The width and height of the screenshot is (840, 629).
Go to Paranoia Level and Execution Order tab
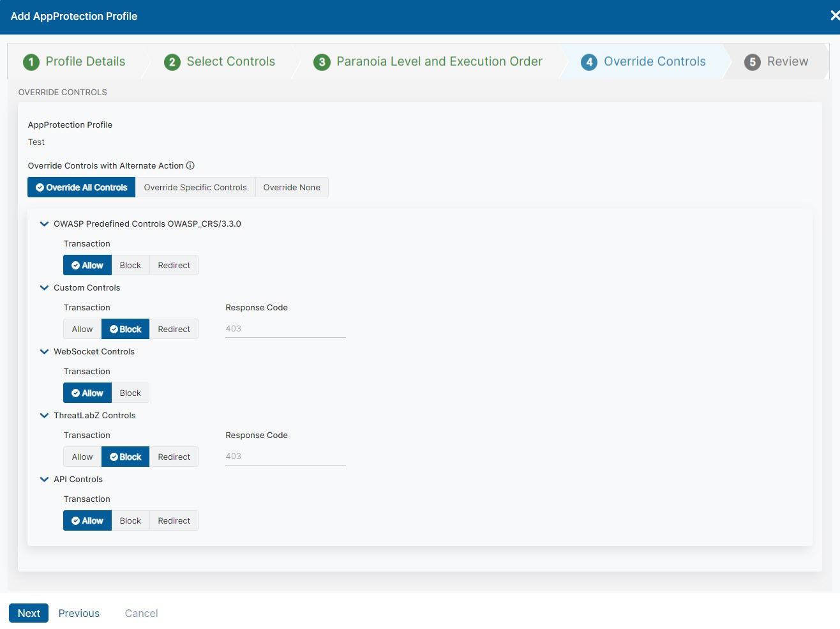click(x=439, y=62)
